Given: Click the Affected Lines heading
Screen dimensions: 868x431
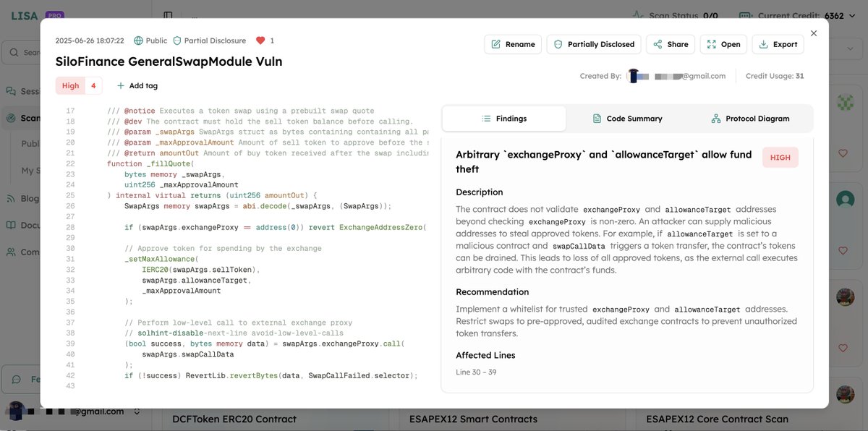Looking at the screenshot, I should tap(485, 355).
